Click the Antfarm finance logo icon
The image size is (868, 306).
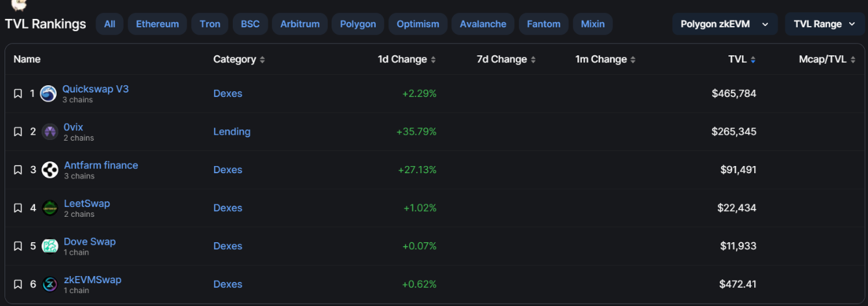click(x=50, y=170)
